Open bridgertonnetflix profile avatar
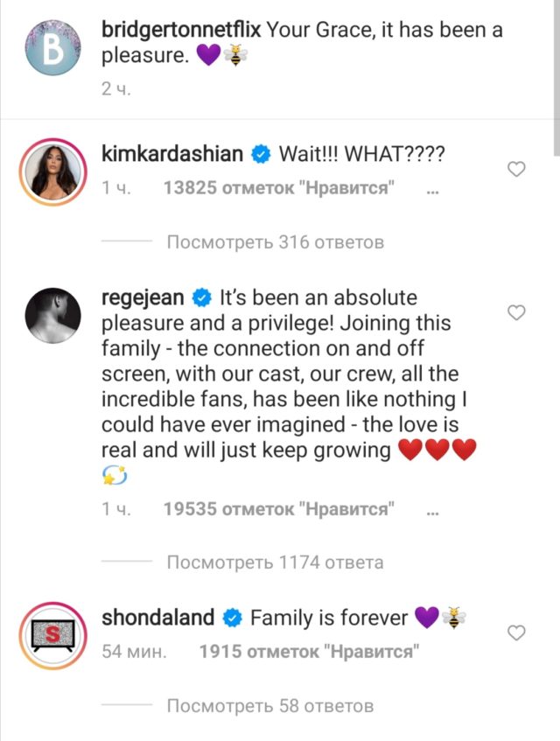 (53, 52)
